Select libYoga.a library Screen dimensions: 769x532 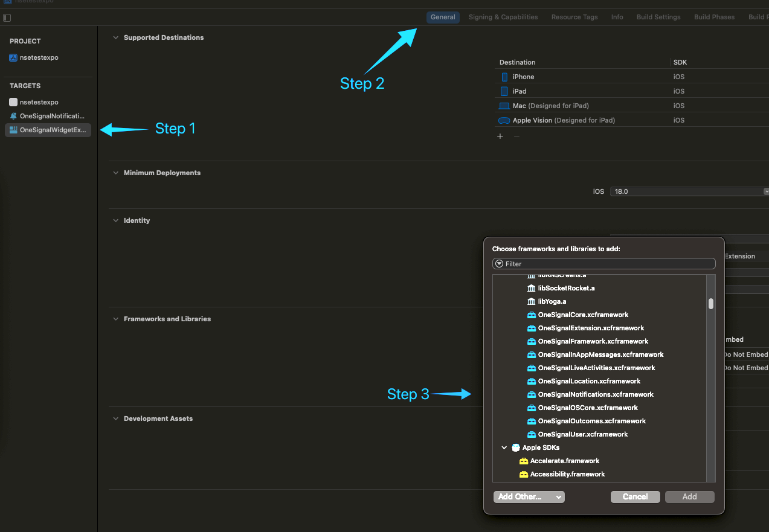pyautogui.click(x=552, y=301)
